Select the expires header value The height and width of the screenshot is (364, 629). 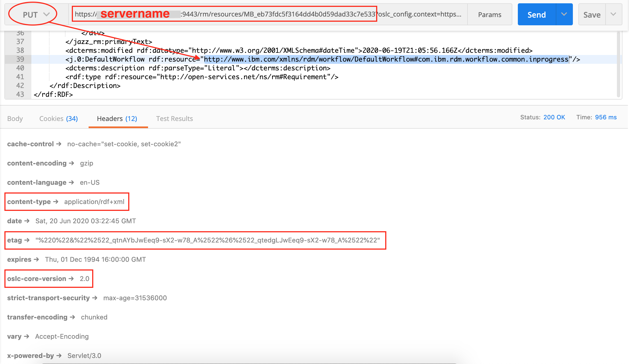95,260
